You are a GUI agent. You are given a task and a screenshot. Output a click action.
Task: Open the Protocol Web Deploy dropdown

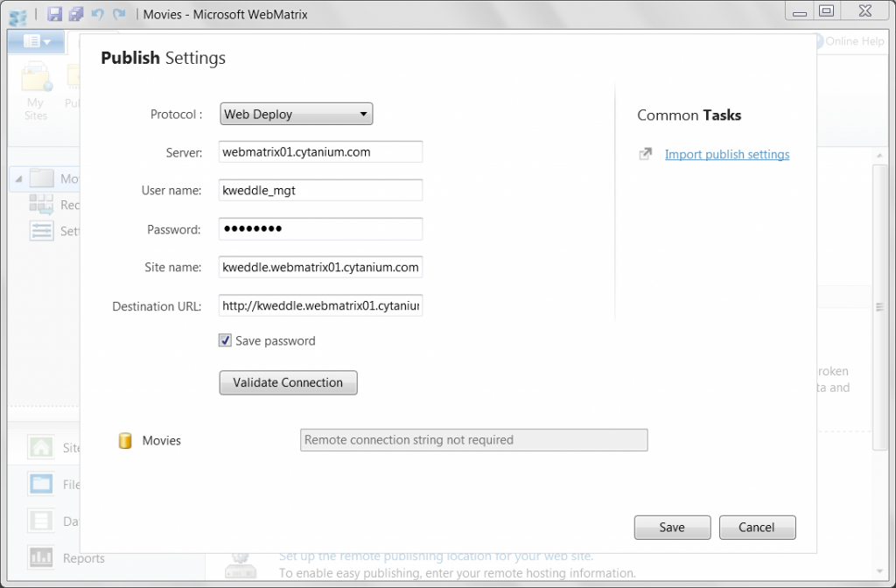[x=296, y=114]
